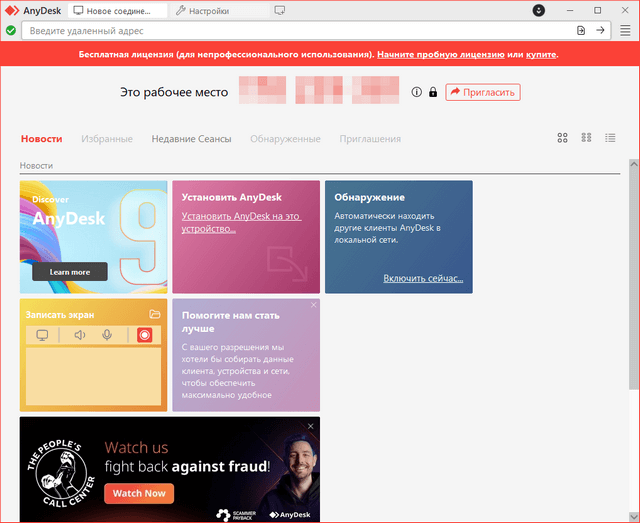
Task: Click the info icon beside workplace ID
Action: tap(417, 93)
